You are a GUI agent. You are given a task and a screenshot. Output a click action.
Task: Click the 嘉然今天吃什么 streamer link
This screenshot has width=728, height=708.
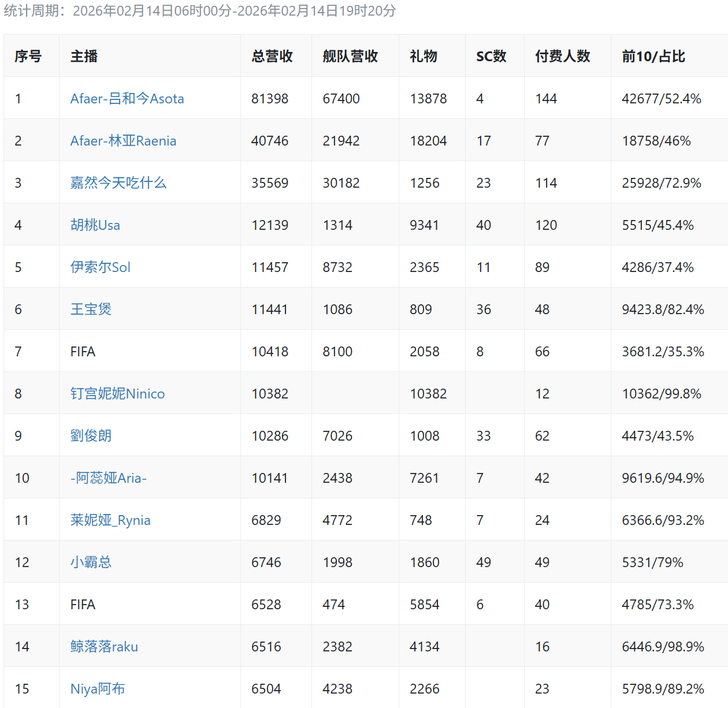[x=118, y=183]
